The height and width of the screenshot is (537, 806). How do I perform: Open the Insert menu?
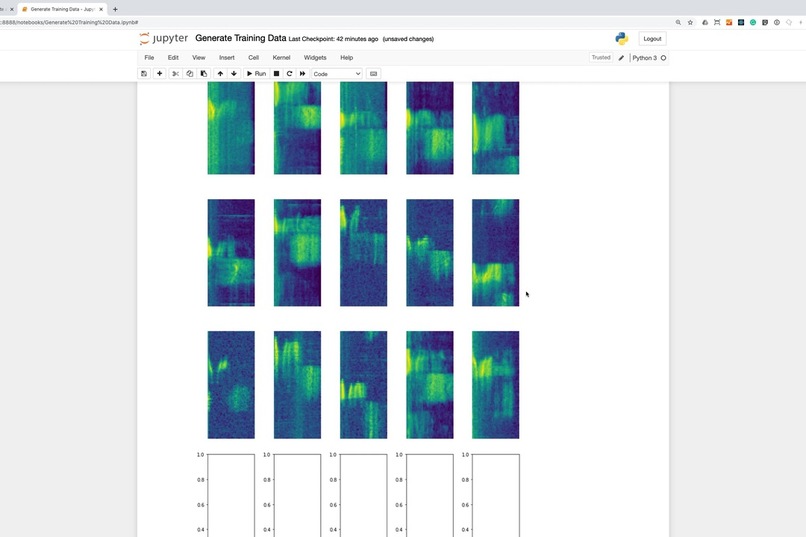(227, 58)
